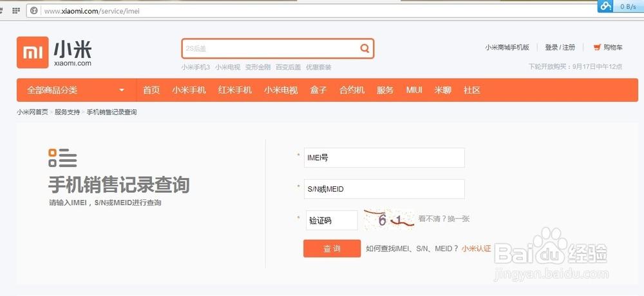Open the 社区 nav item
This screenshot has height=296, width=644.
click(472, 90)
